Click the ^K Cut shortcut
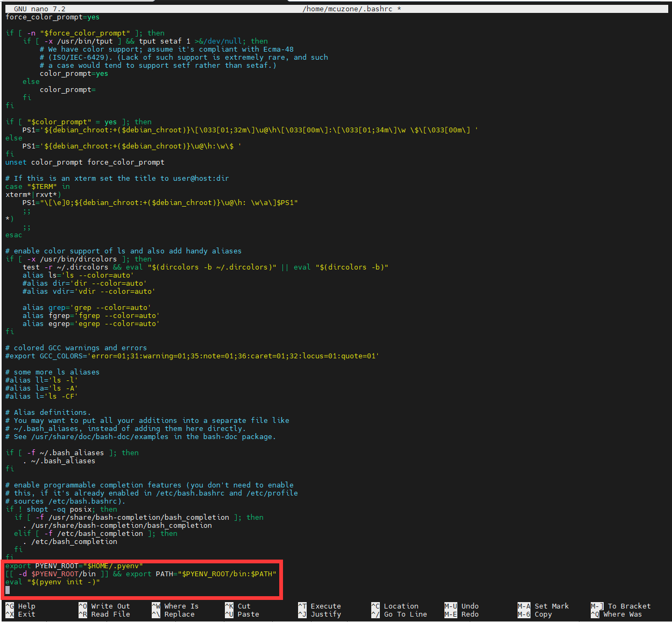Viewport: 672px width, 622px height. (238, 606)
